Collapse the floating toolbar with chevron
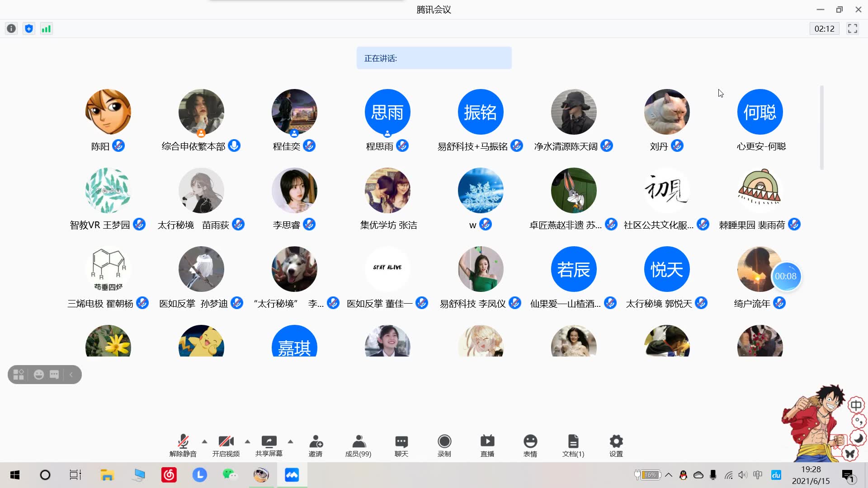The width and height of the screenshot is (868, 488). coord(71,375)
